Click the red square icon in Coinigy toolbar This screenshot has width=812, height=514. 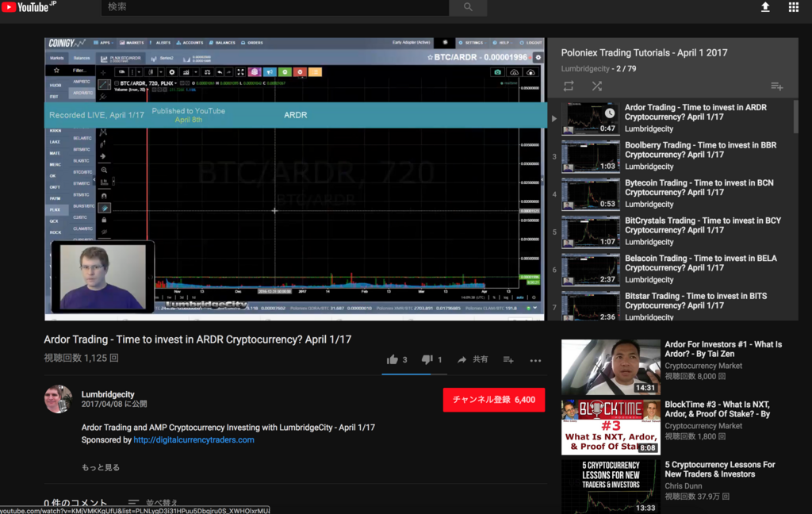pos(300,72)
